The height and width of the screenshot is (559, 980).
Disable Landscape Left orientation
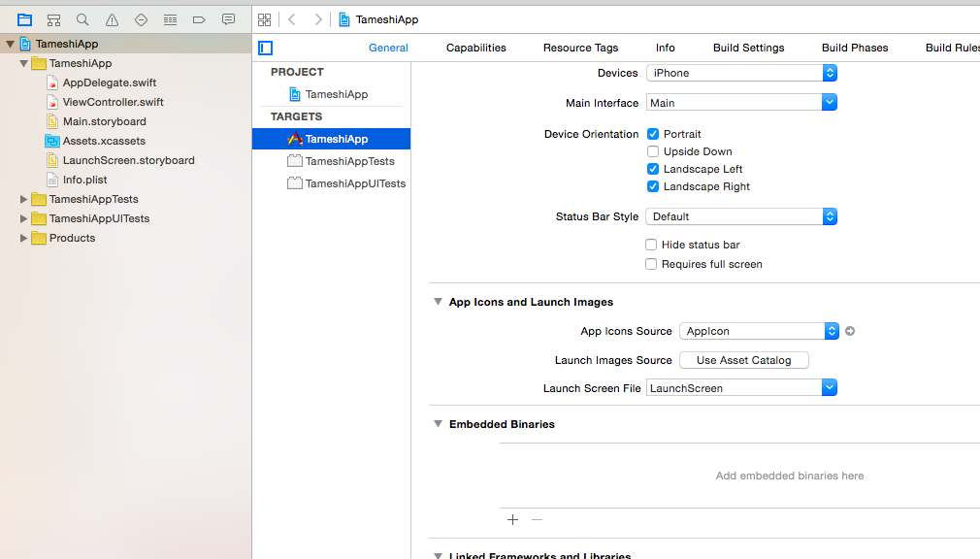(653, 169)
